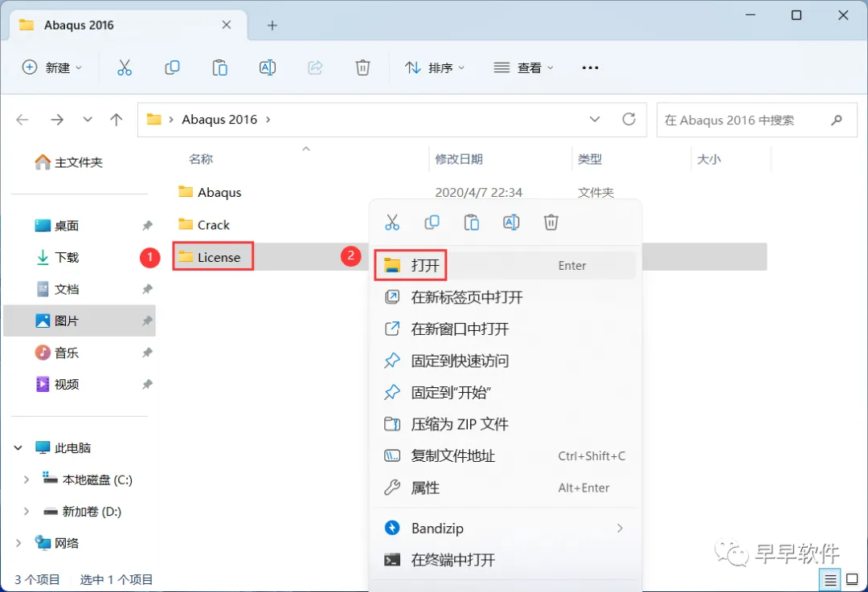Click the Cut icon in the toolbar

coord(125,67)
